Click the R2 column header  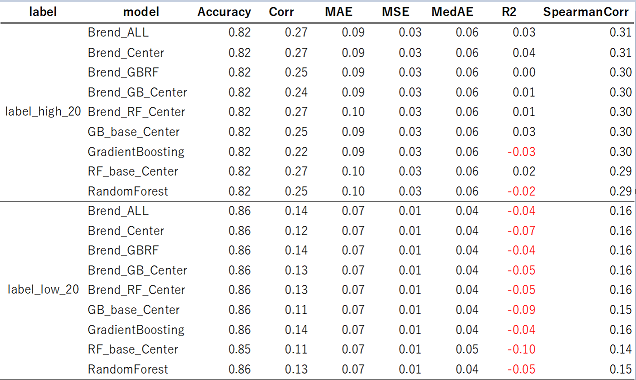[509, 12]
